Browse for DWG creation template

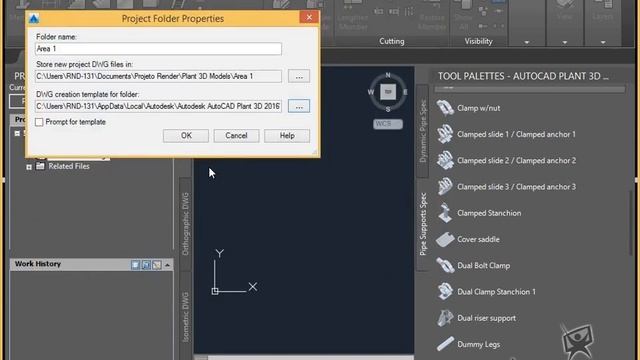[299, 106]
